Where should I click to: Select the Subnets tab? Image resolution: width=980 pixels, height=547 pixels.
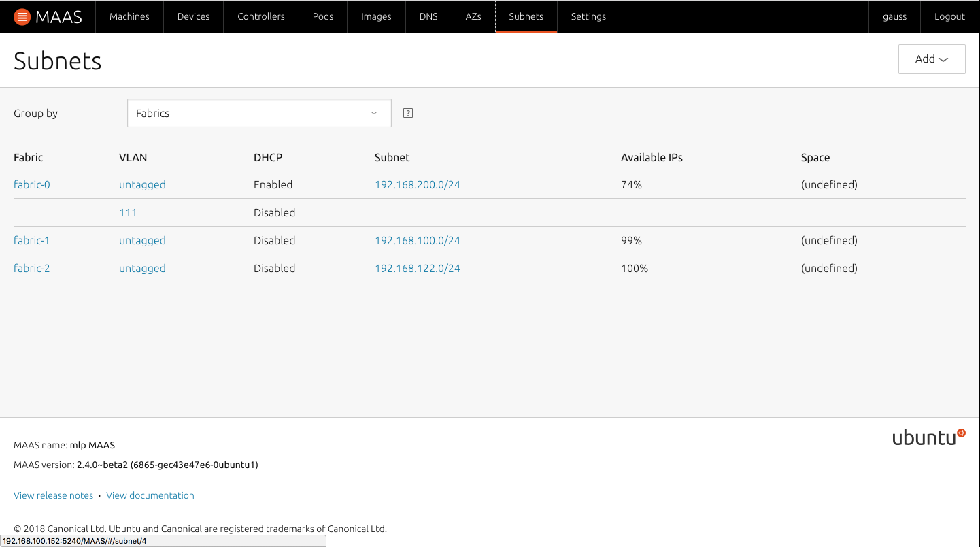[x=526, y=16]
